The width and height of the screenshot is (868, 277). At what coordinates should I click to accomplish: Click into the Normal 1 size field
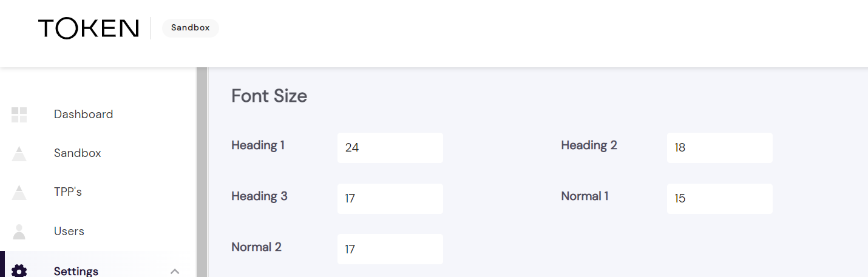tap(719, 199)
